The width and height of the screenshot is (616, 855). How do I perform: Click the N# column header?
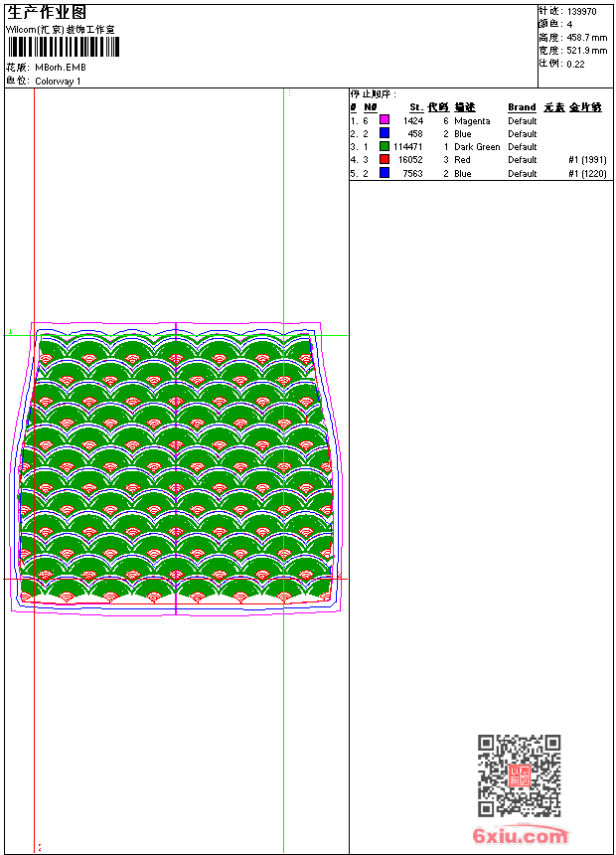(x=371, y=107)
